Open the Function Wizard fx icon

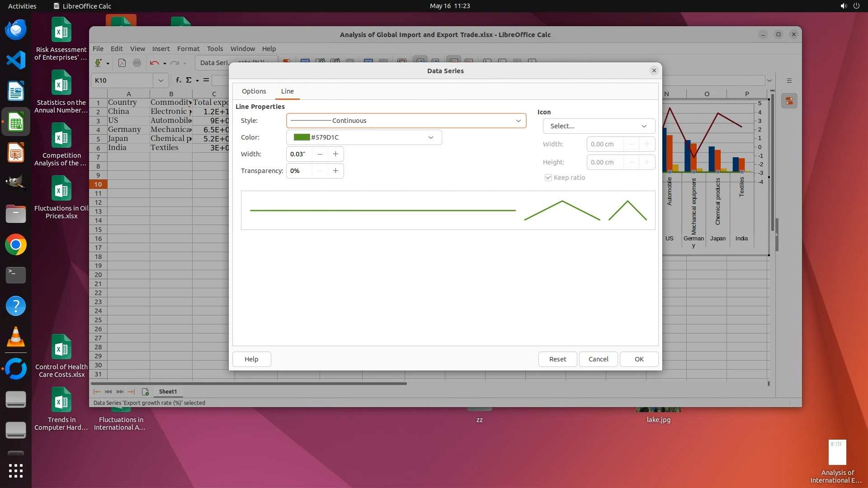click(x=179, y=80)
